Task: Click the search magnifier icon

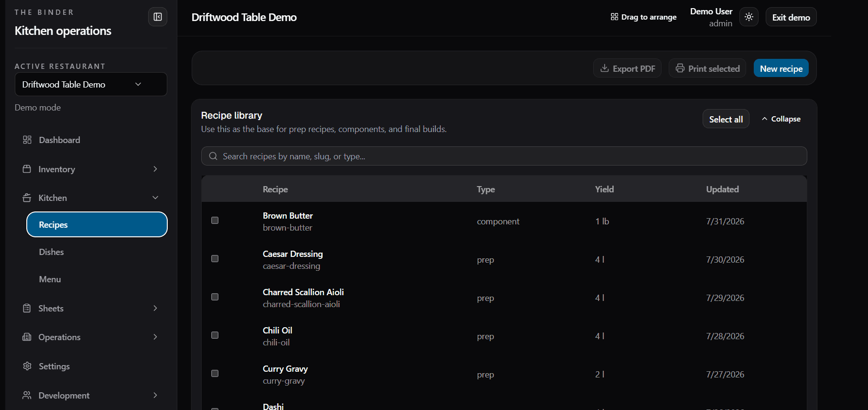Action: pyautogui.click(x=213, y=156)
